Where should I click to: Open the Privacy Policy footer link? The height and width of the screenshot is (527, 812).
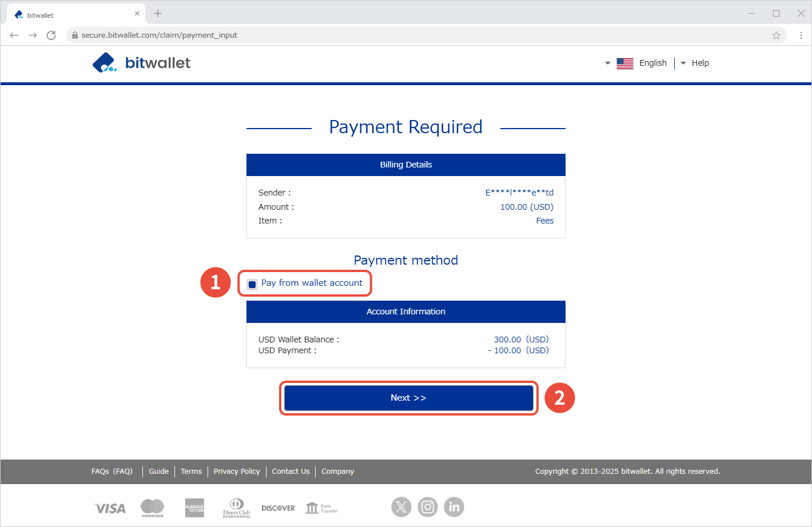pos(237,472)
